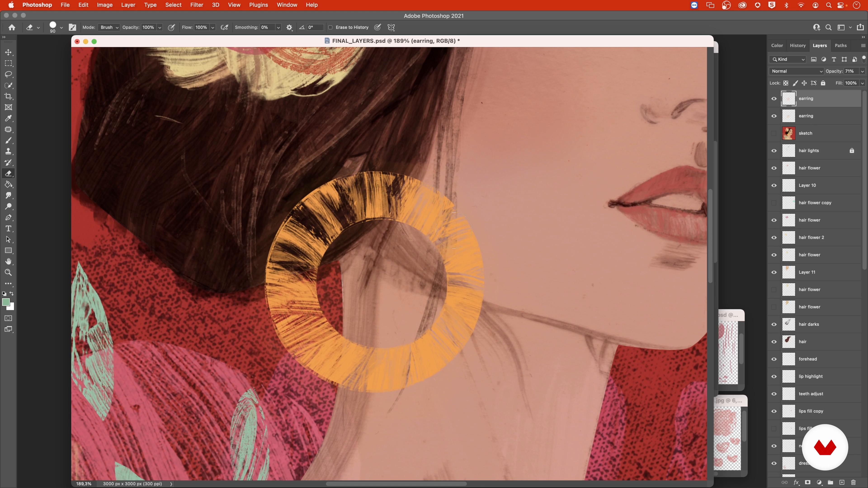Screen dimensions: 868x488
Task: Select the Rectangular Marquee tool
Action: 8,63
